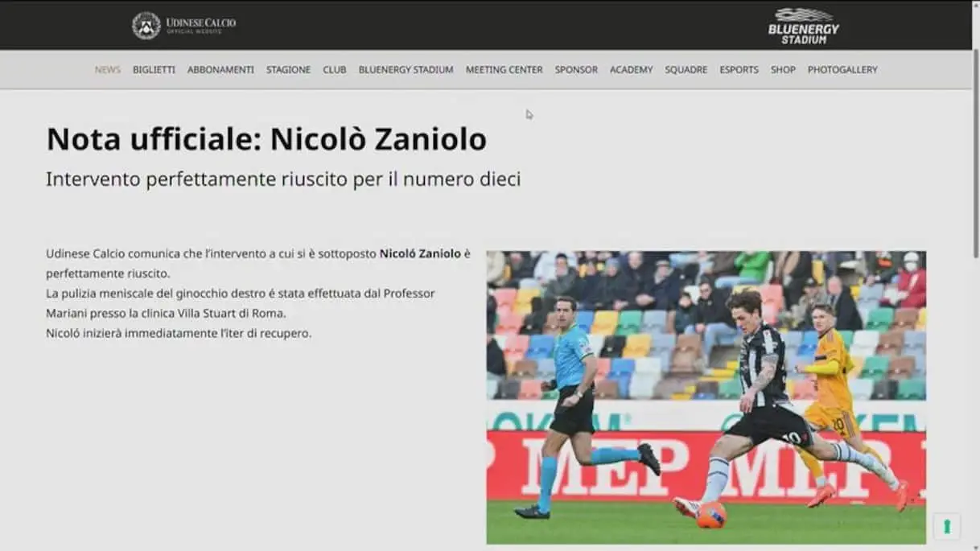Open the Photogallery page
Viewport: 980px width, 551px height.
(x=842, y=70)
